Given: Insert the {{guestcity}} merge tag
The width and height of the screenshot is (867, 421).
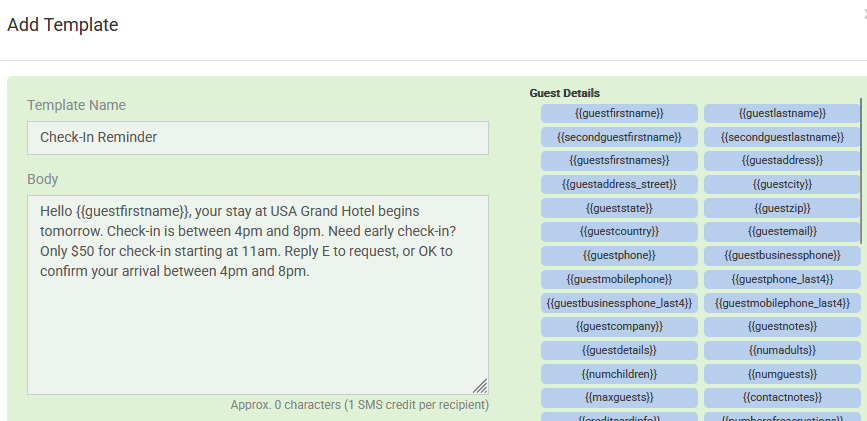Looking at the screenshot, I should coord(782,184).
